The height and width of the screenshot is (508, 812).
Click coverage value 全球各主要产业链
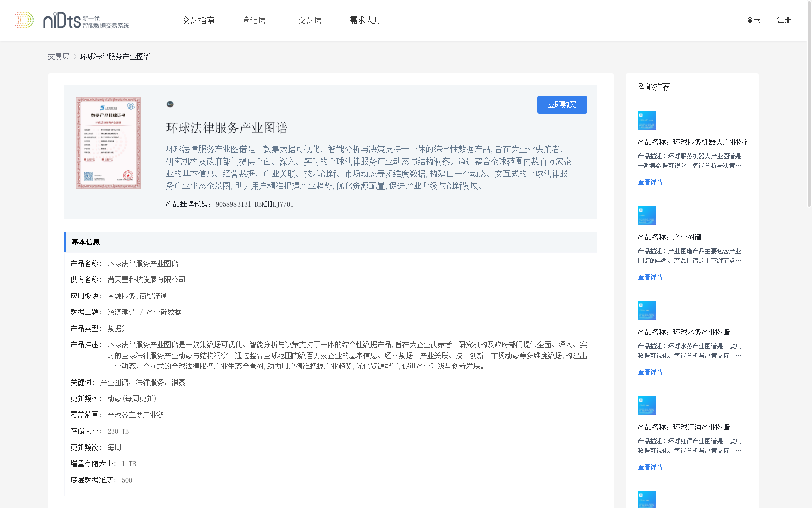pyautogui.click(x=136, y=415)
